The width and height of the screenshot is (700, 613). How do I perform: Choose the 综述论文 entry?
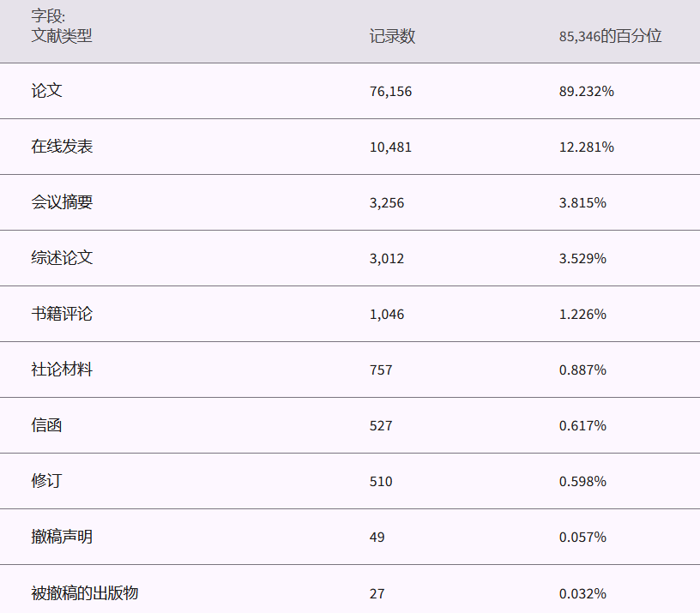(x=62, y=258)
